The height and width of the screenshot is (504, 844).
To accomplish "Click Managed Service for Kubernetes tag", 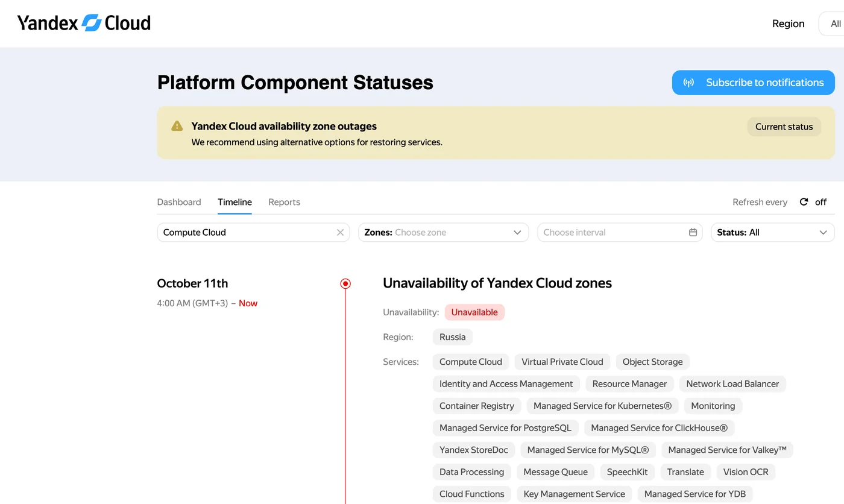I will click(x=603, y=406).
